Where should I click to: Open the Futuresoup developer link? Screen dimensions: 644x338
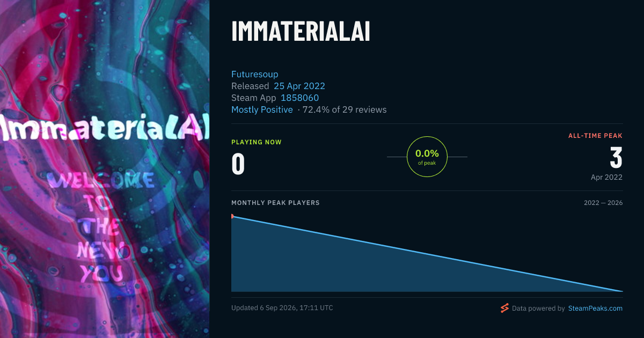(255, 74)
